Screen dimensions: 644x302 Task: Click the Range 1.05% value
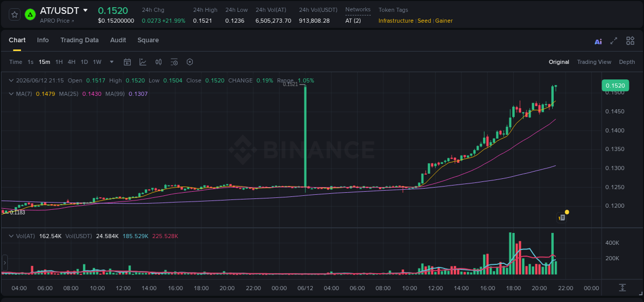point(306,80)
